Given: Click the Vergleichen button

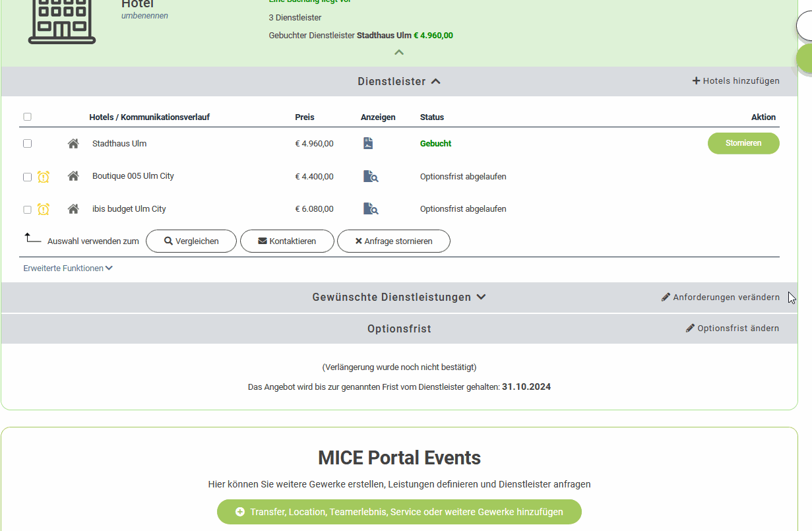Looking at the screenshot, I should (x=191, y=241).
